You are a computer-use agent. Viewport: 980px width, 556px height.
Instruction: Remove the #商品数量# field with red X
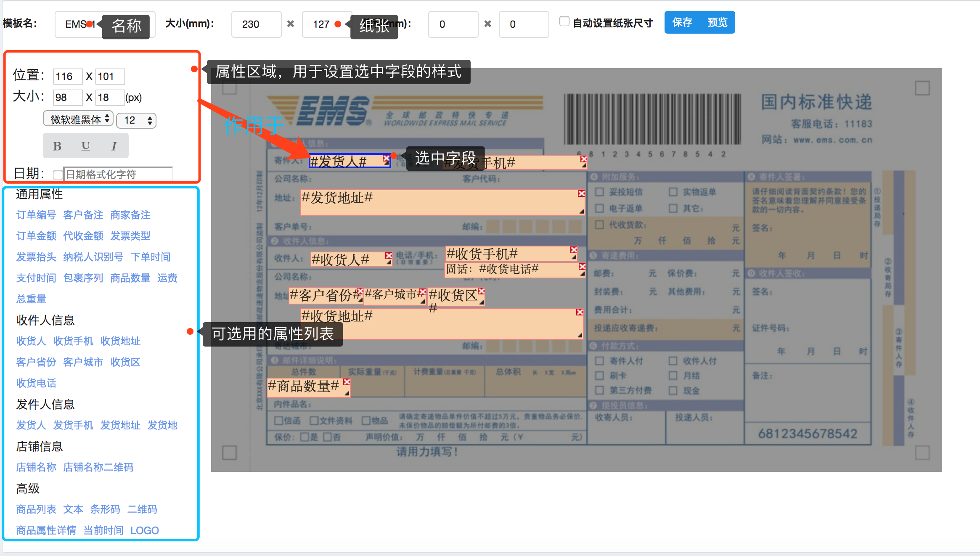pyautogui.click(x=347, y=382)
